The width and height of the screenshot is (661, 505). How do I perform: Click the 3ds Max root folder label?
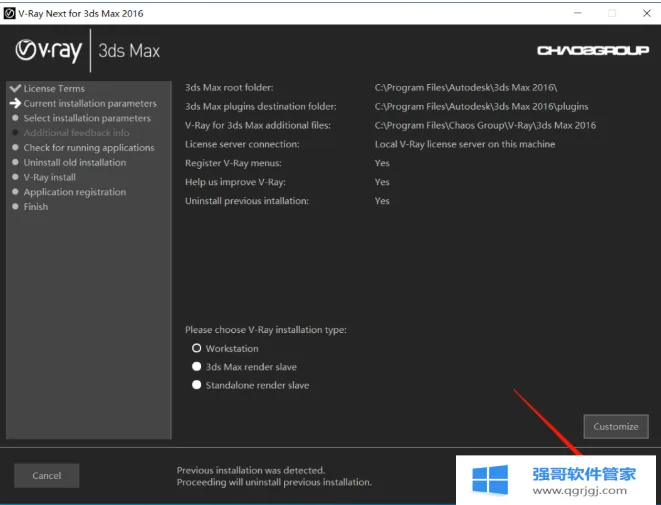pyautogui.click(x=229, y=88)
